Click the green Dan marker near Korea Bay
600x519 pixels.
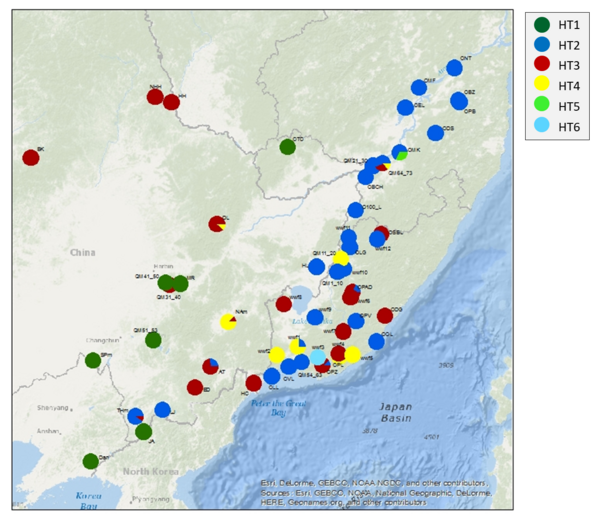(92, 462)
